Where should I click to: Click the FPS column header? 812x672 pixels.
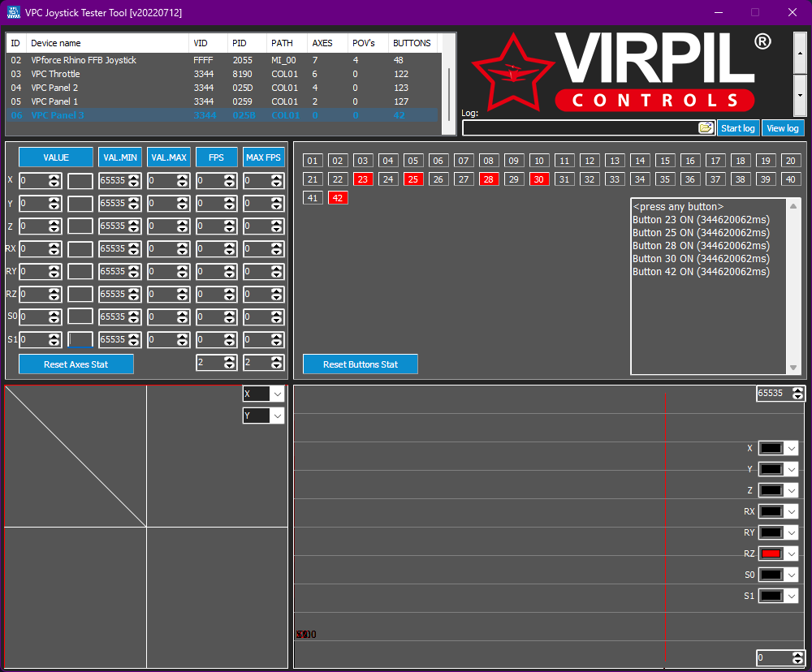[217, 157]
